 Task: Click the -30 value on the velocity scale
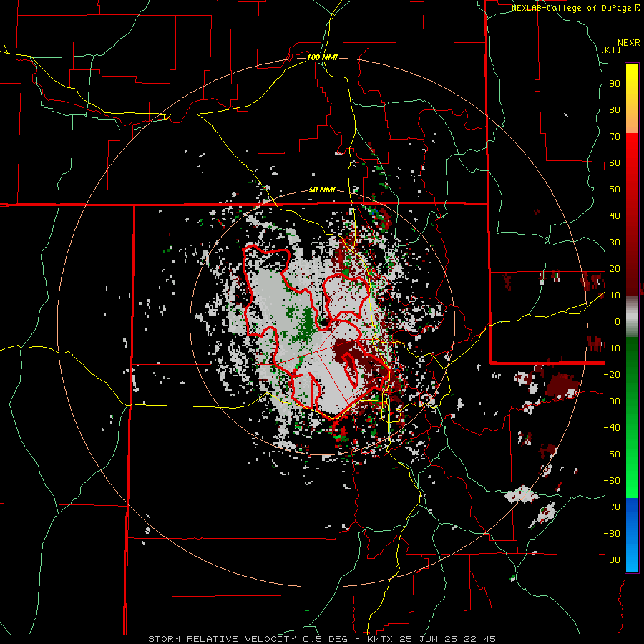click(x=612, y=401)
